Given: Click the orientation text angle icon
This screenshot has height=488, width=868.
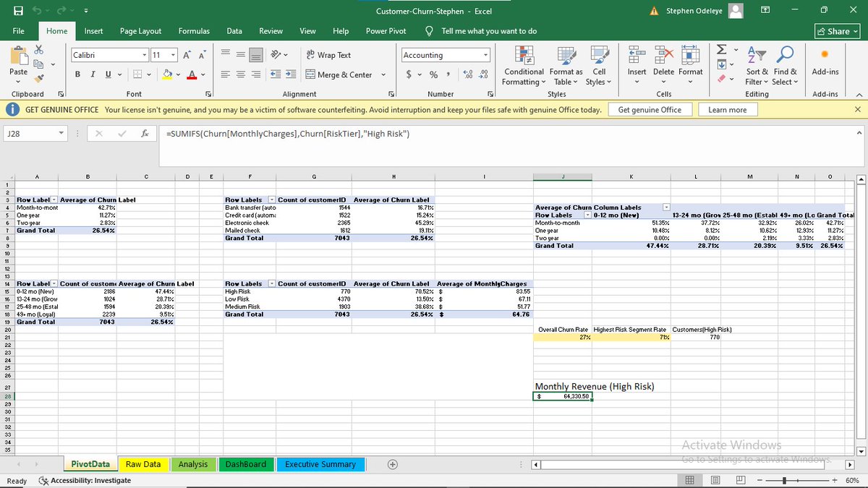Looking at the screenshot, I should [x=275, y=55].
